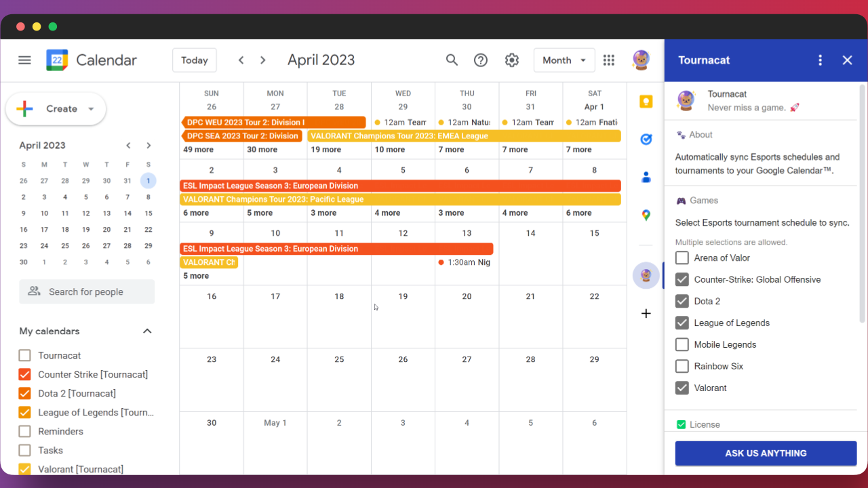The image size is (868, 488).
Task: Click the Games section heading
Action: (x=704, y=201)
